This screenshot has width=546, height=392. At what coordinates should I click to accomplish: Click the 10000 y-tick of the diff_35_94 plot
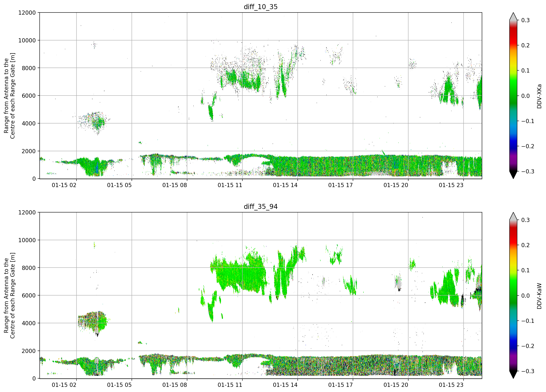click(27, 240)
